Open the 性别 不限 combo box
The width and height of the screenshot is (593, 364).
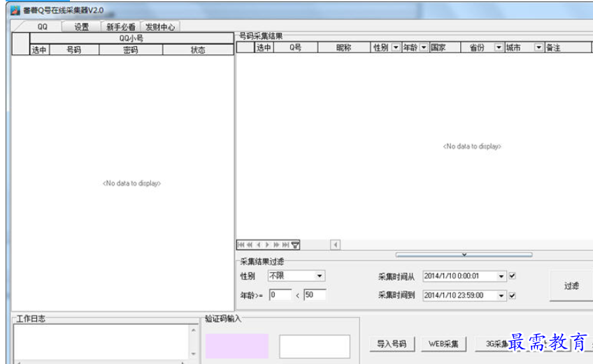coord(320,276)
